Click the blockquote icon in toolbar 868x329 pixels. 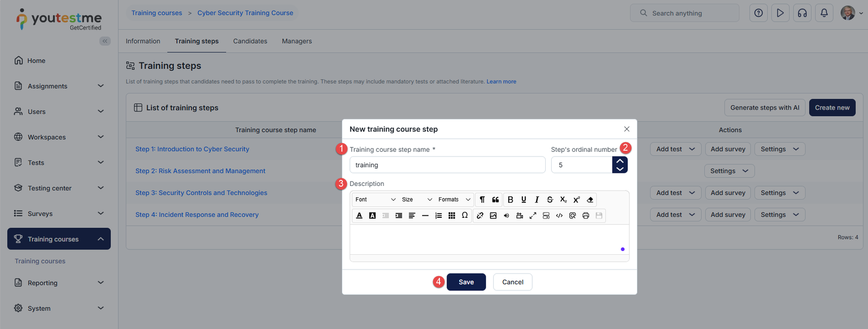[x=495, y=199]
